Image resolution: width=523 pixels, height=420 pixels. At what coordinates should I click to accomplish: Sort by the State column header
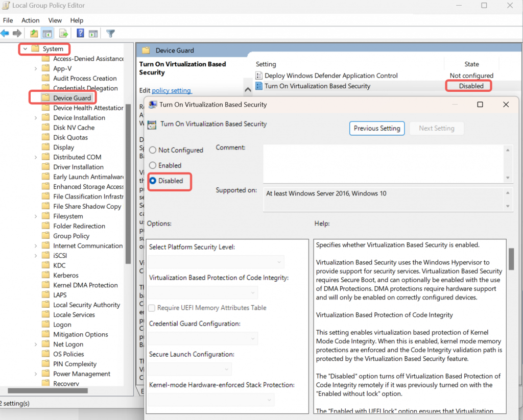471,64
